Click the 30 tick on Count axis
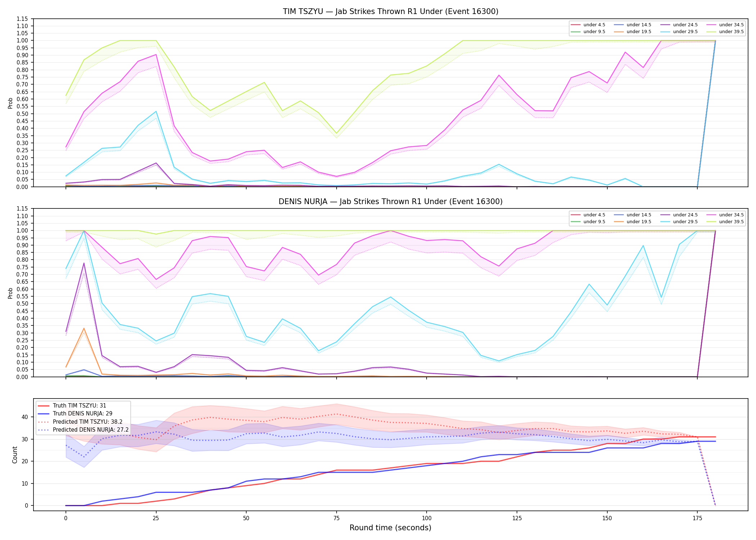The width and height of the screenshot is (756, 540). pos(24,439)
